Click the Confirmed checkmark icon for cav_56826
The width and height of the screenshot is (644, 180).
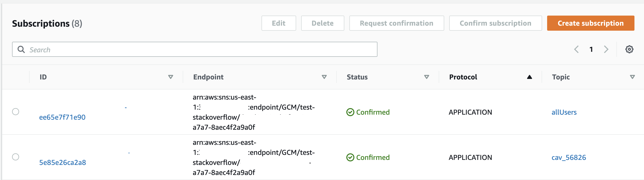(350, 157)
